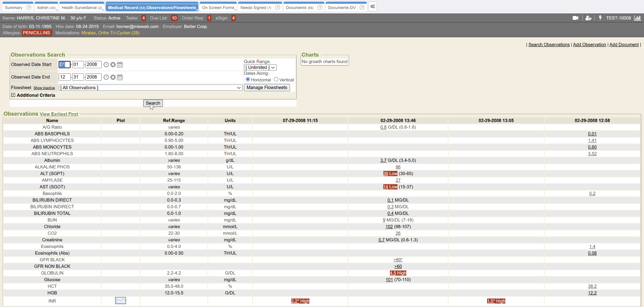
Task: Switch to the Health Surveillance tab
Action: click(x=81, y=8)
